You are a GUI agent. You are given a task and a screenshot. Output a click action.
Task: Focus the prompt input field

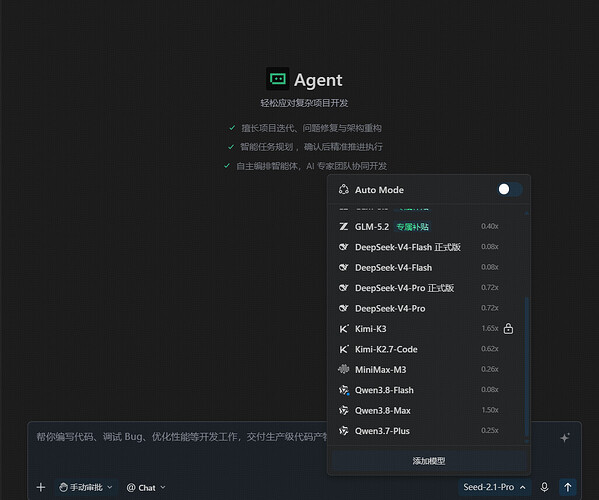click(180, 437)
